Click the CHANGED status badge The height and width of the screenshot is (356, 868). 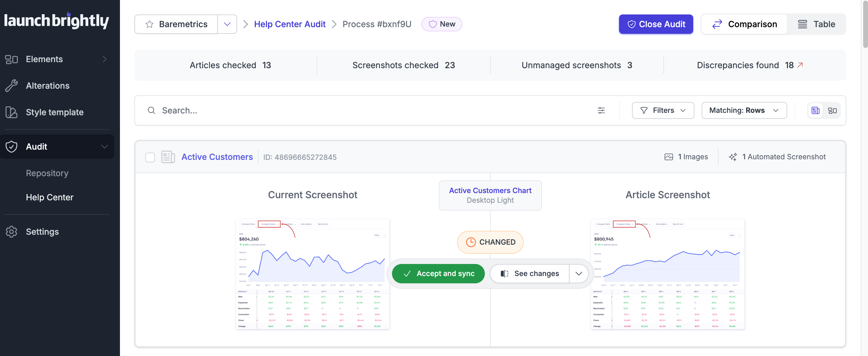coord(490,242)
